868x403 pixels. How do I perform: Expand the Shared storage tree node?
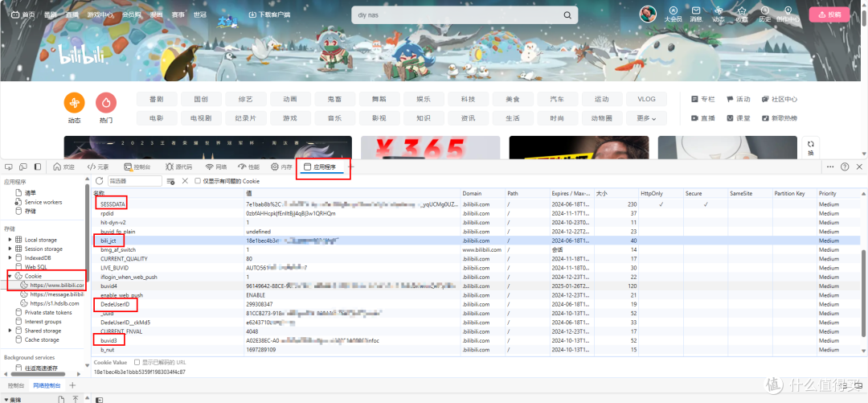point(10,331)
